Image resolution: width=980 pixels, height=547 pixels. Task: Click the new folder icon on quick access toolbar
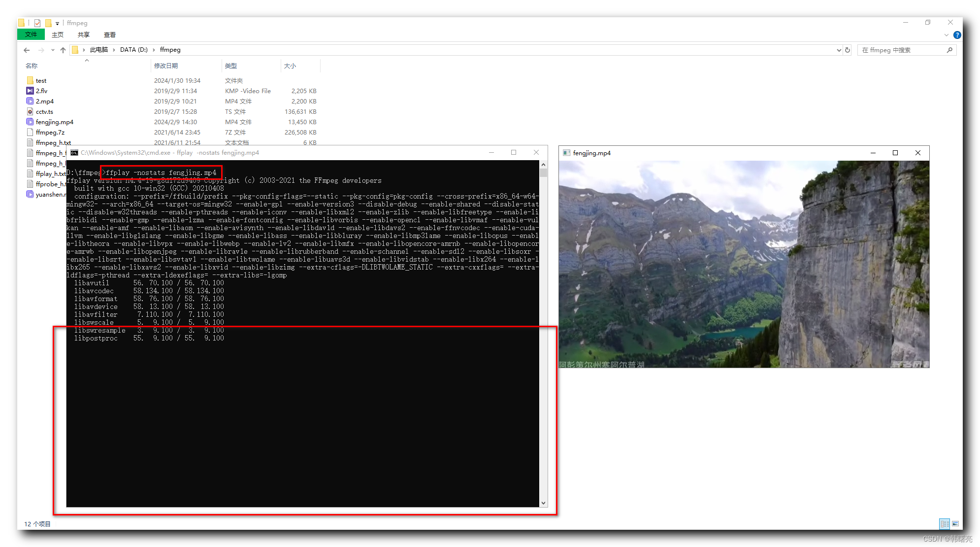(x=49, y=23)
